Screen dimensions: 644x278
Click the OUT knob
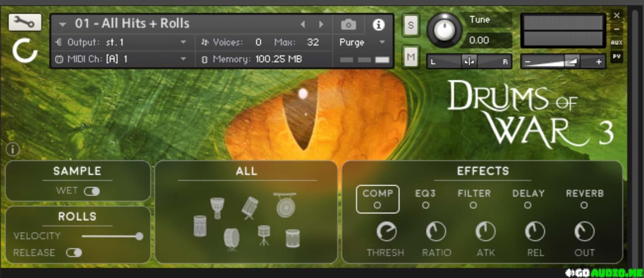point(584,231)
